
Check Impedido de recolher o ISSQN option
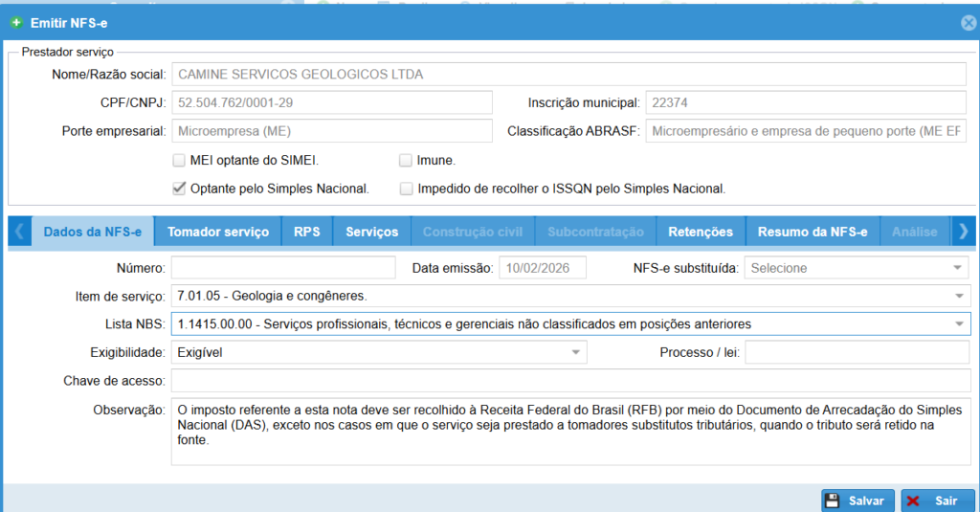[x=406, y=189]
